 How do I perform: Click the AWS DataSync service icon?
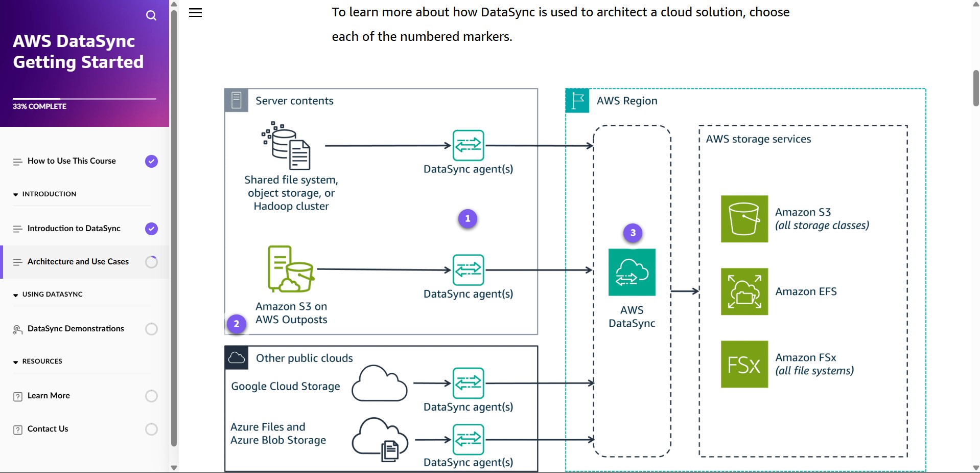(632, 272)
